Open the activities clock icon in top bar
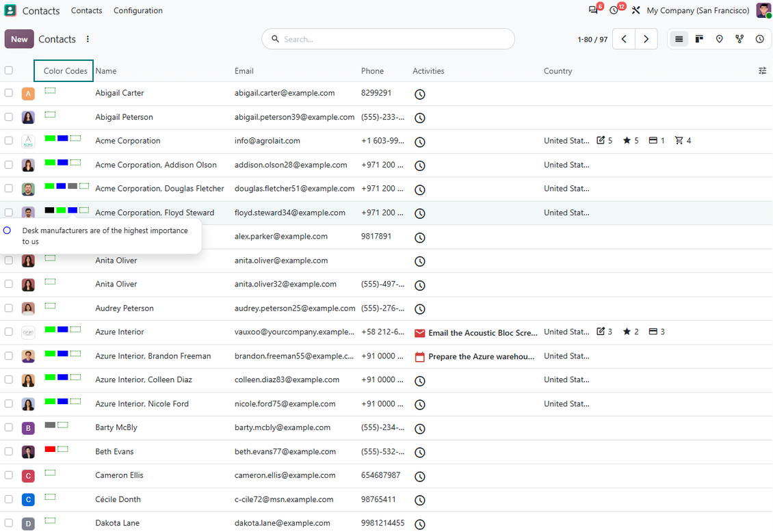Screen dimensions: 773x532 pos(614,10)
